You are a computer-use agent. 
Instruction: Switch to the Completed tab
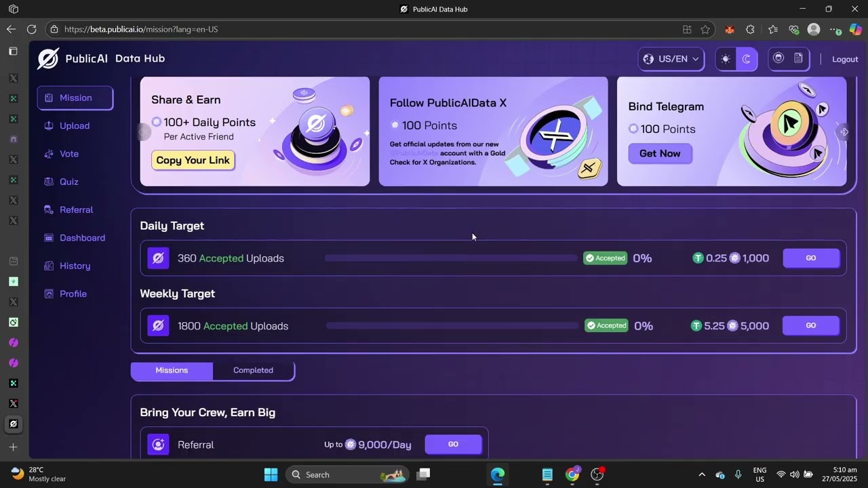coord(253,370)
